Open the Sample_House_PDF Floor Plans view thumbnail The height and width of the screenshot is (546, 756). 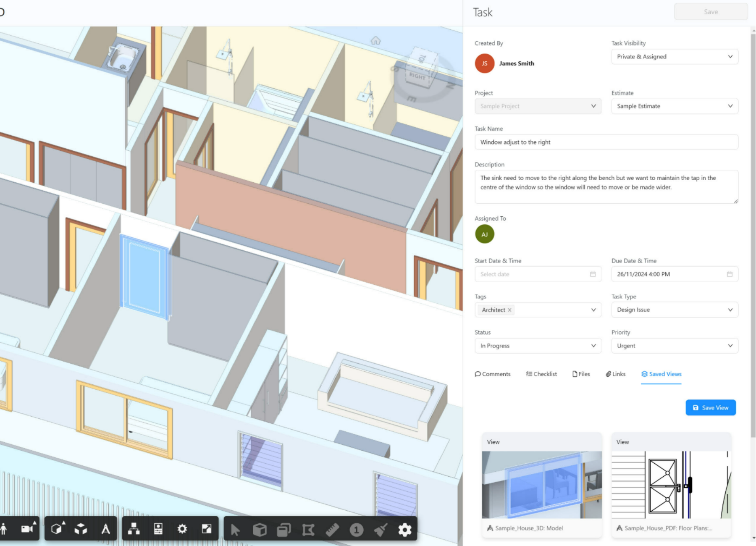671,485
